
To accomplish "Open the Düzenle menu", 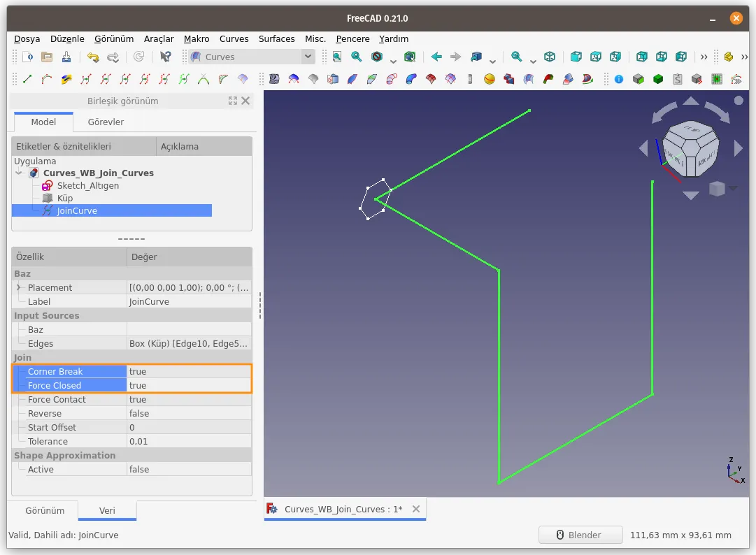I will tap(67, 39).
